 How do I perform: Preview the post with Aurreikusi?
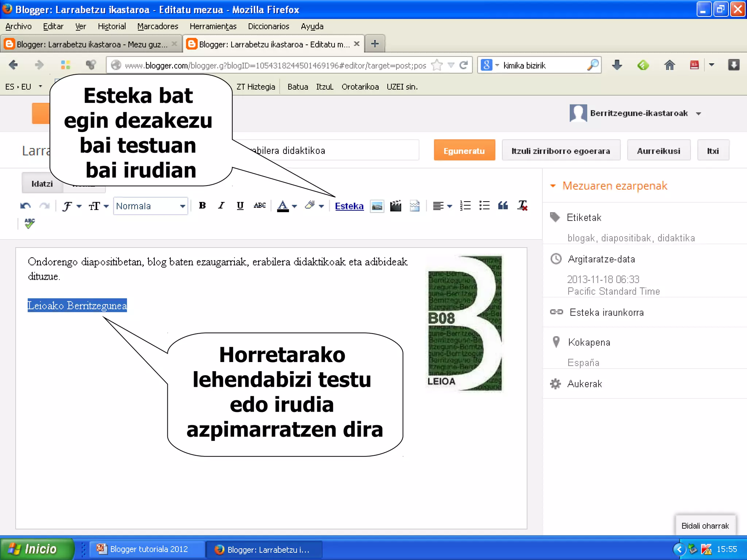click(658, 151)
